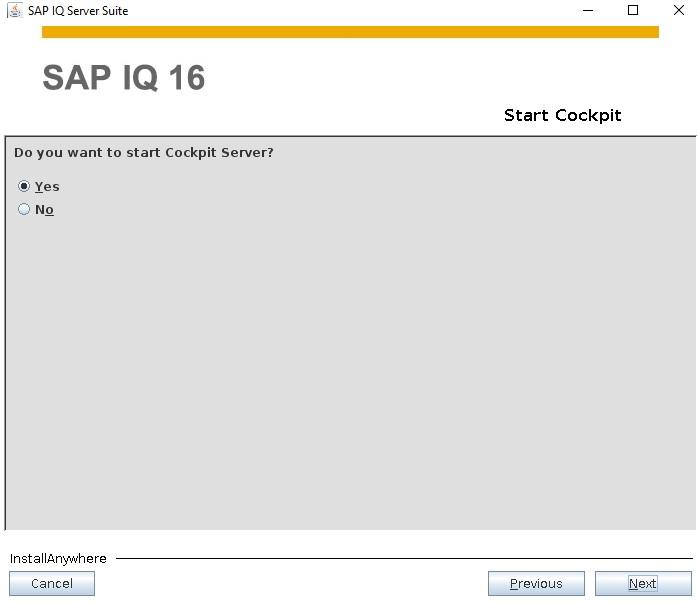Click the InstallAnywhere label
This screenshot has height=602, width=698.
(x=58, y=558)
